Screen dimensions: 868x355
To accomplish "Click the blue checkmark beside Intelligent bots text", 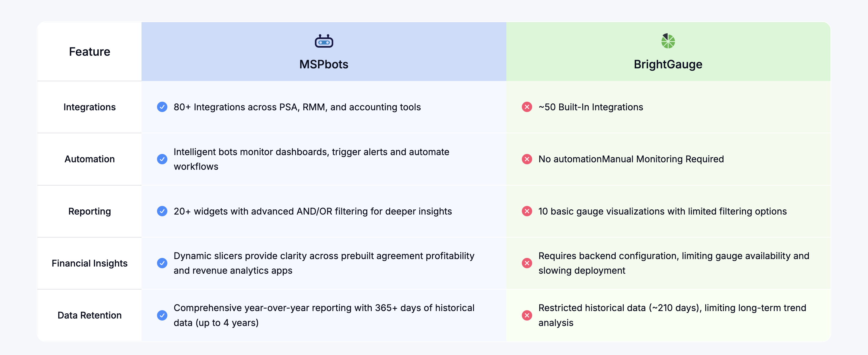I will point(162,159).
